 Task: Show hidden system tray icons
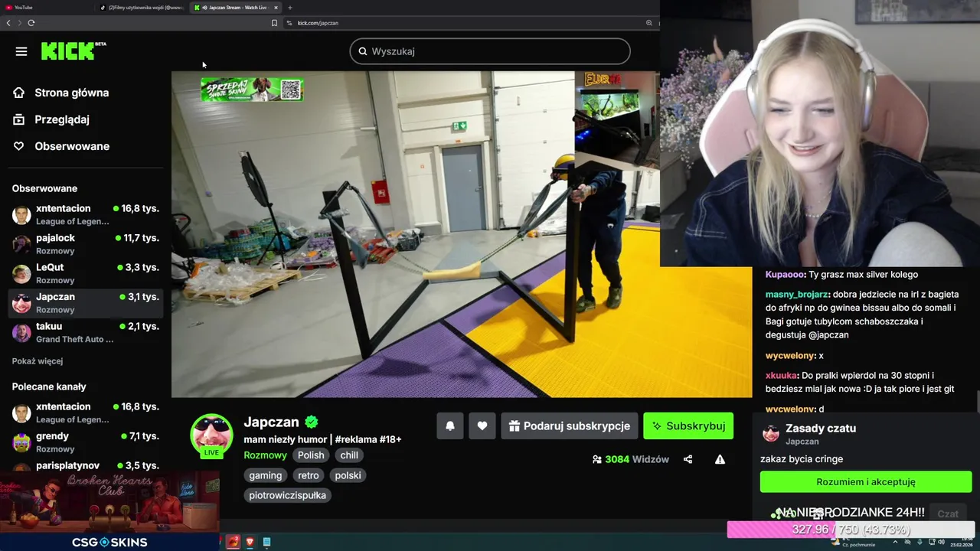point(895,542)
